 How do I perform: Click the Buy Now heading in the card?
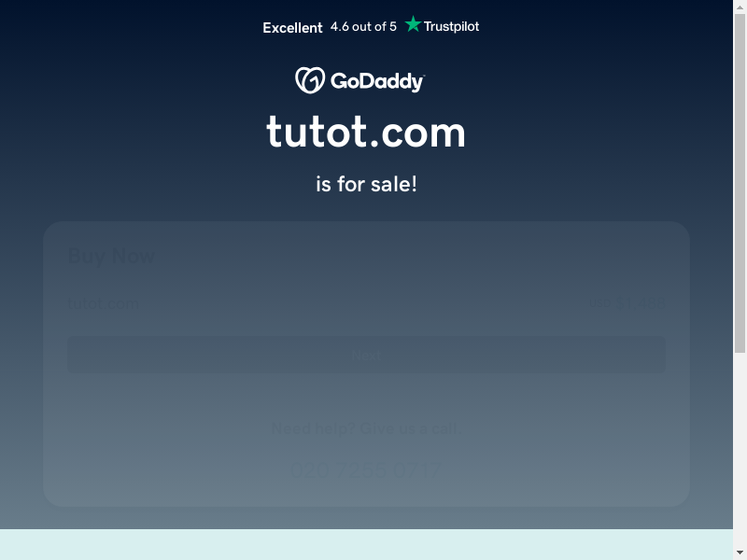coord(111,256)
